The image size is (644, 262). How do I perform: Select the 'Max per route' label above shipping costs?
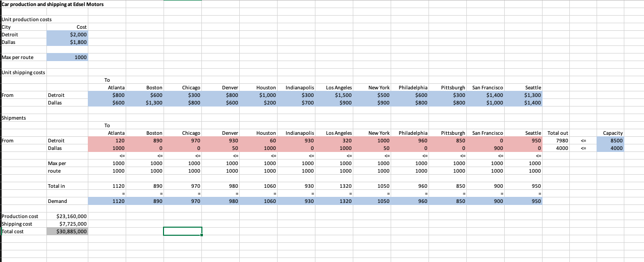click(18, 57)
